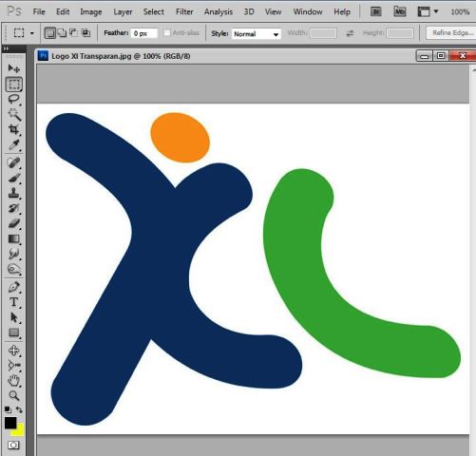Expand the collapsed tools panel arrows

click(x=6, y=48)
